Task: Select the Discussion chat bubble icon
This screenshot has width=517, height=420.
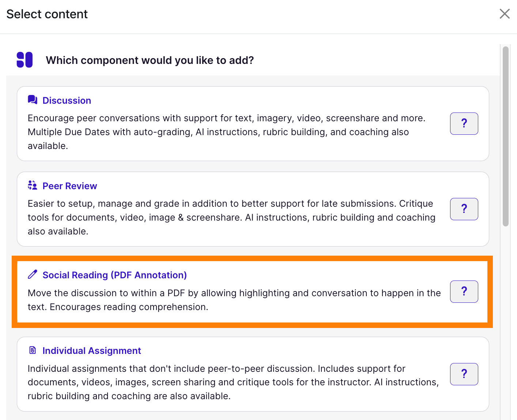Action: [x=33, y=99]
